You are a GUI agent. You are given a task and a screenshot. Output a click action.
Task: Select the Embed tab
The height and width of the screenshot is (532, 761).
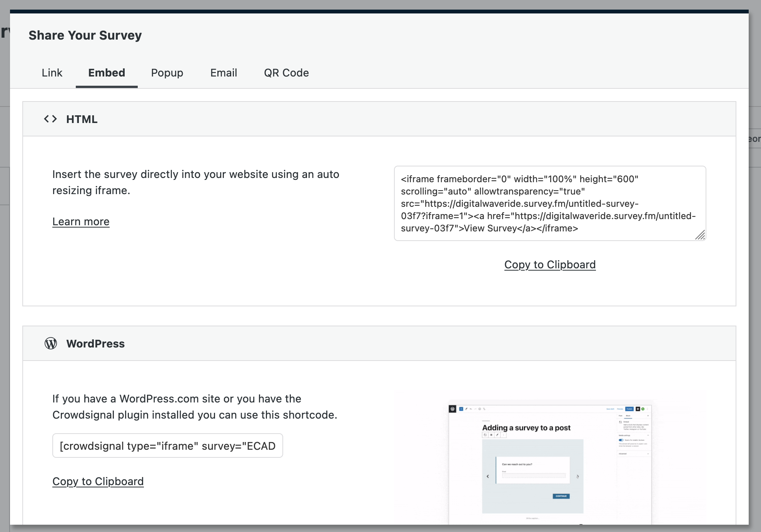click(x=107, y=73)
